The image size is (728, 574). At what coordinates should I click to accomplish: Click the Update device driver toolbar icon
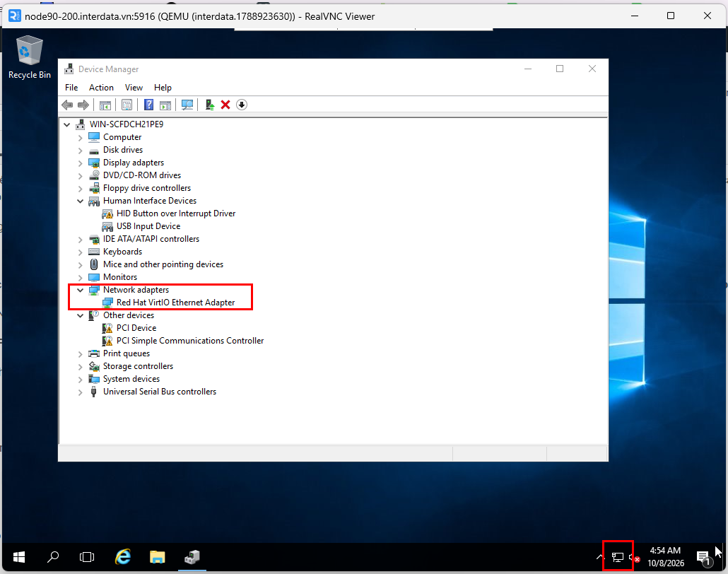pos(210,105)
